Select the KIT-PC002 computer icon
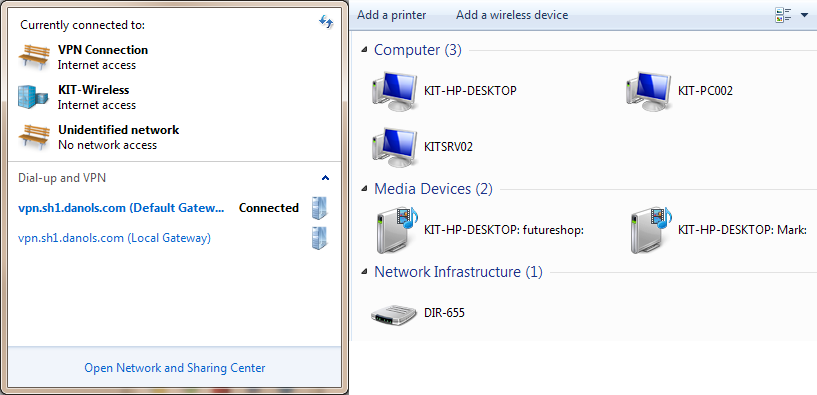The image size is (817, 395). point(648,92)
